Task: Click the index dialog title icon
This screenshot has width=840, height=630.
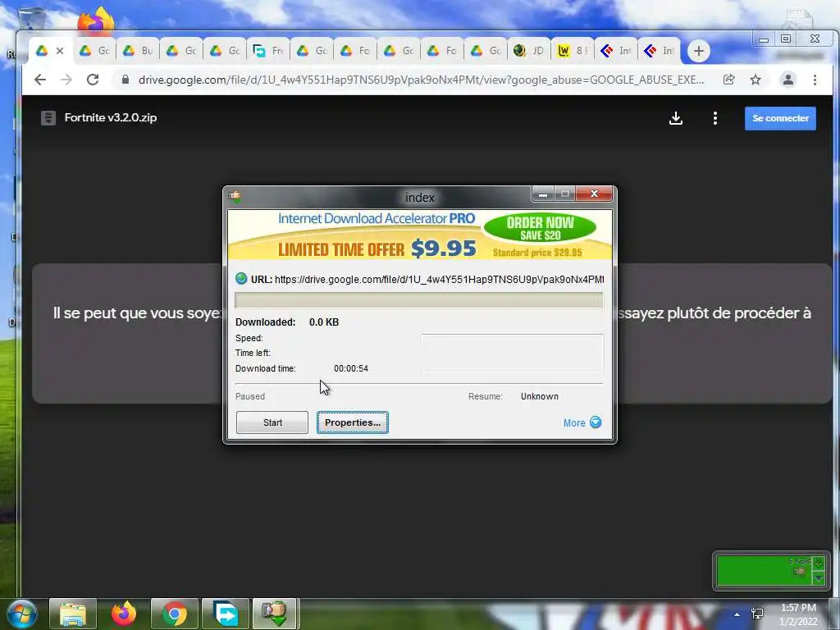Action: pyautogui.click(x=235, y=196)
